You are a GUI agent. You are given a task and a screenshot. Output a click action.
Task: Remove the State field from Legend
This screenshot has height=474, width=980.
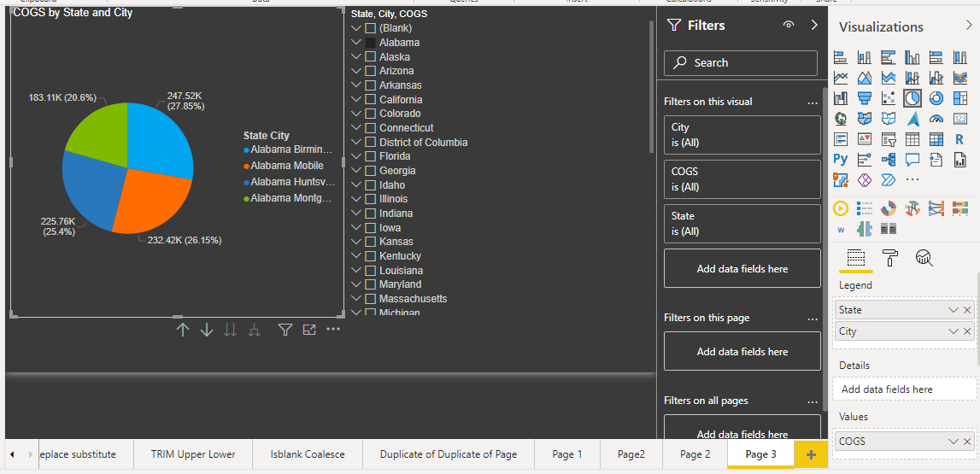(x=967, y=310)
